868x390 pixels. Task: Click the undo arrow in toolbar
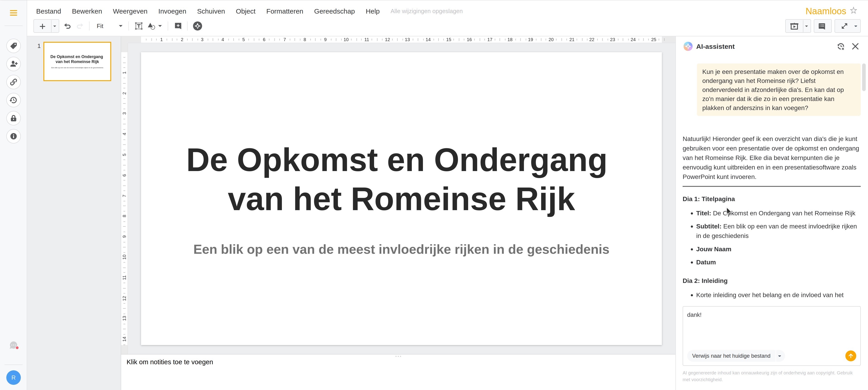(x=67, y=26)
